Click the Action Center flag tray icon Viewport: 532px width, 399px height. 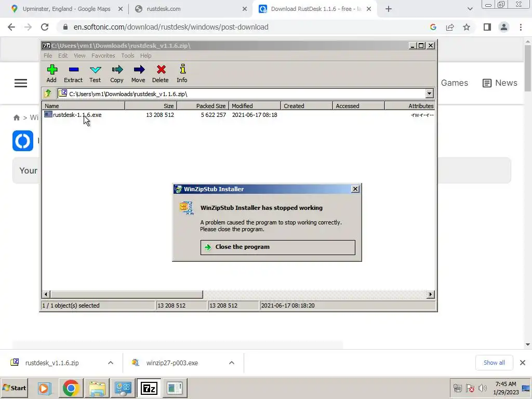point(470,388)
